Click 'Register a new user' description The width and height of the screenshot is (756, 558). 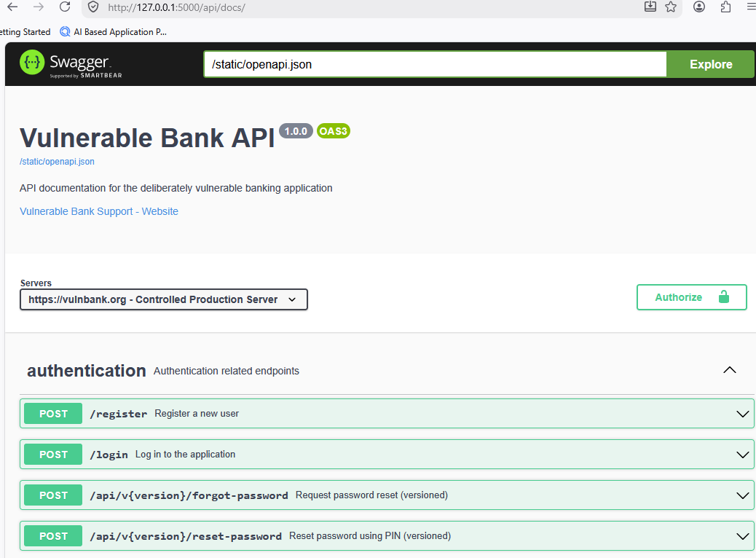(197, 413)
